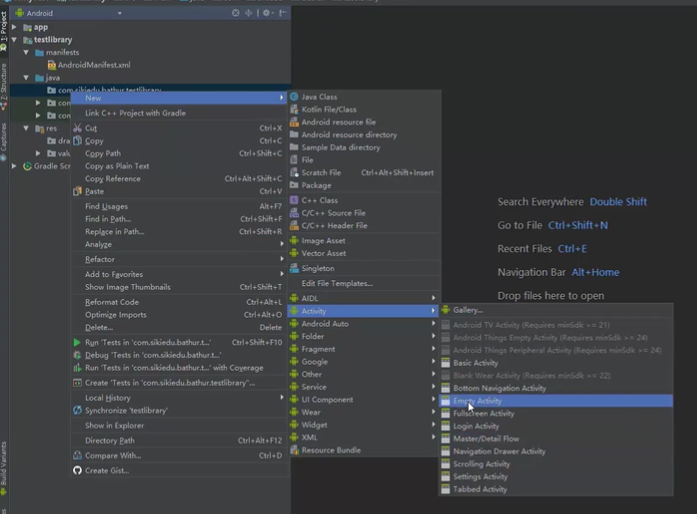Click Link C++ Project with Gradle
Image resolution: width=697 pixels, height=514 pixels.
click(x=180, y=113)
